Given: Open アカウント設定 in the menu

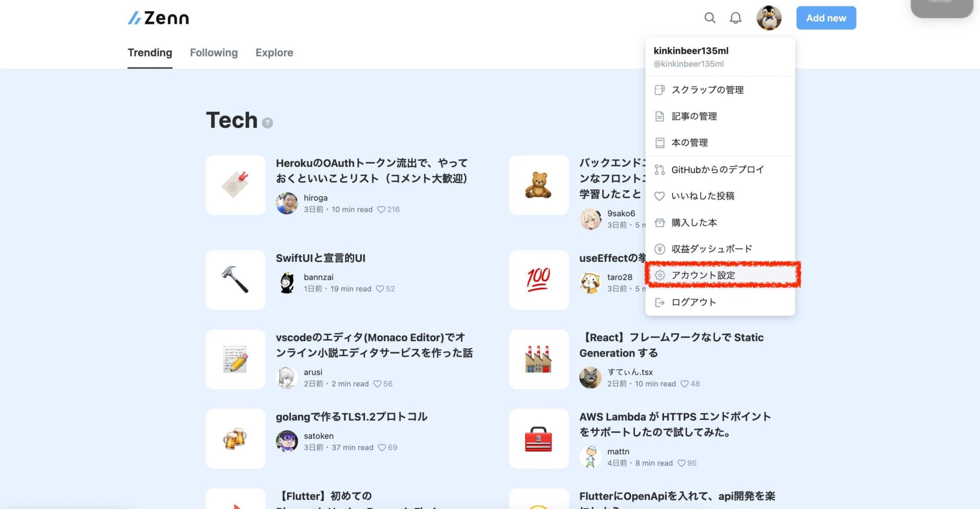Looking at the screenshot, I should pyautogui.click(x=703, y=275).
